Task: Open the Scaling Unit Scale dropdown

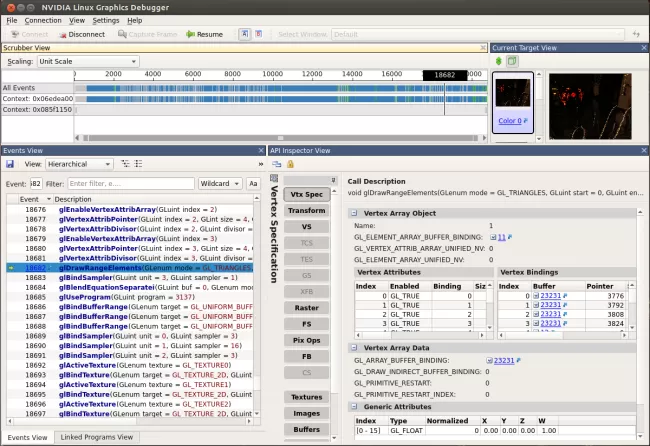Action: click(88, 61)
